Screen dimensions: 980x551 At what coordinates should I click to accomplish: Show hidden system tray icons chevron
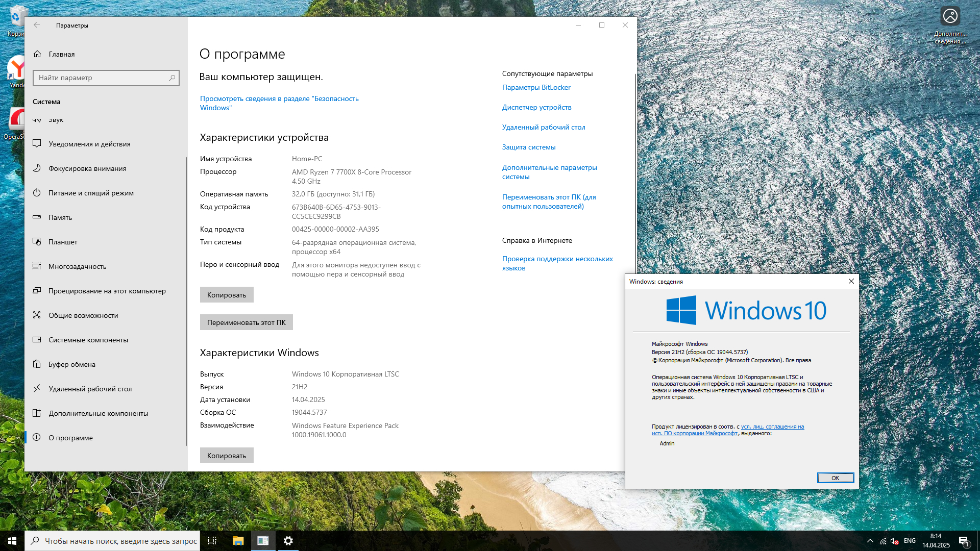pos(870,541)
